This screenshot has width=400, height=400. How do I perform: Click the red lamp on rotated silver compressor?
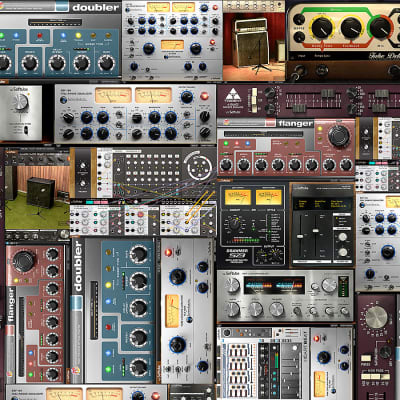pos(168,252)
